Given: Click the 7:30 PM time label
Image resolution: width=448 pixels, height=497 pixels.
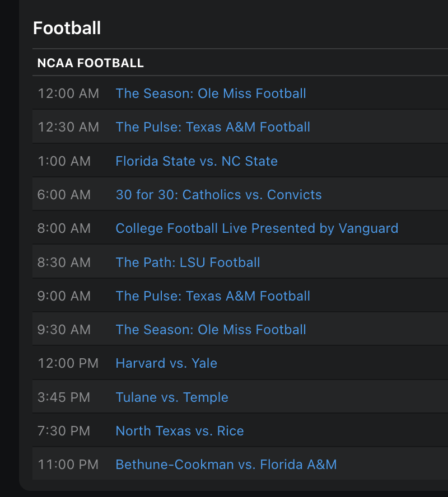Looking at the screenshot, I should [64, 431].
